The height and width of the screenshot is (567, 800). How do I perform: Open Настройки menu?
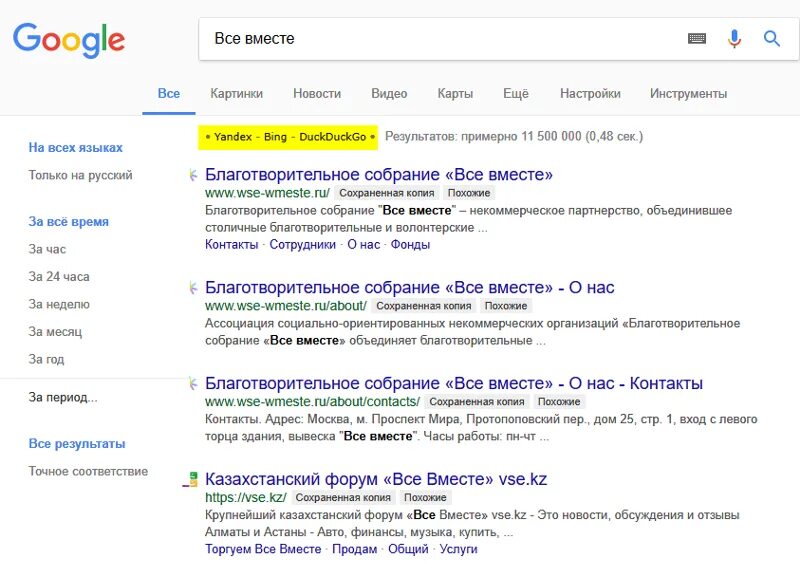pyautogui.click(x=590, y=94)
